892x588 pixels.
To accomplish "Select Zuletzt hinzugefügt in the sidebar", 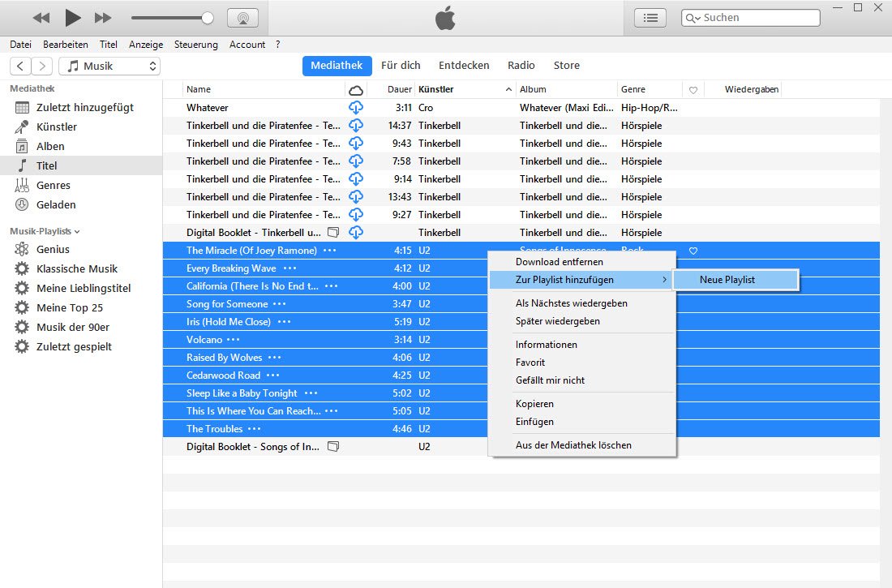I will click(x=81, y=108).
